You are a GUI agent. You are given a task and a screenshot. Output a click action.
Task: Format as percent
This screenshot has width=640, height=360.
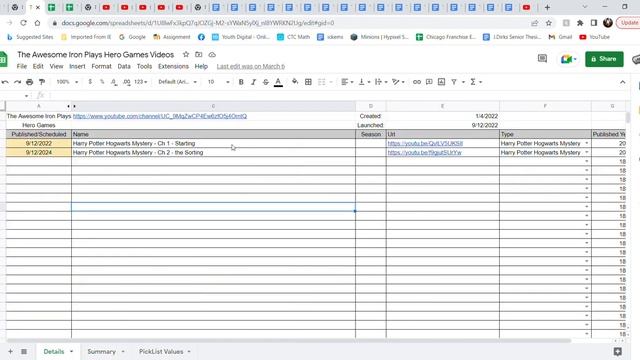[102, 82]
